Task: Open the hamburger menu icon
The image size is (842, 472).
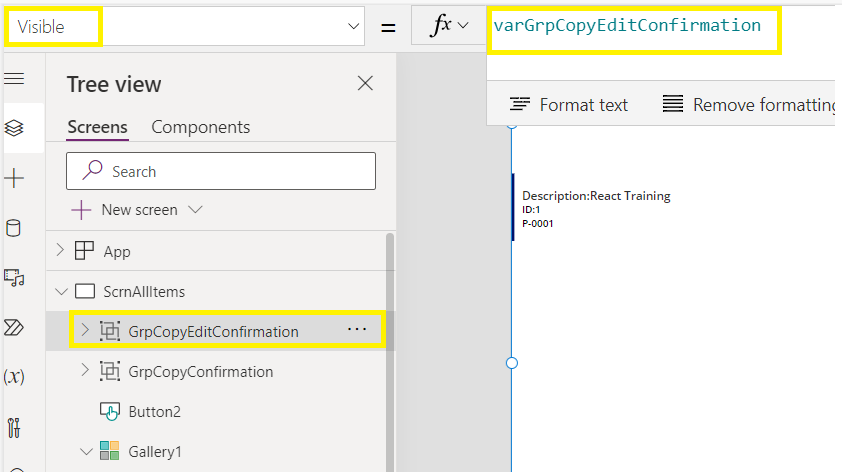Action: click(x=14, y=78)
